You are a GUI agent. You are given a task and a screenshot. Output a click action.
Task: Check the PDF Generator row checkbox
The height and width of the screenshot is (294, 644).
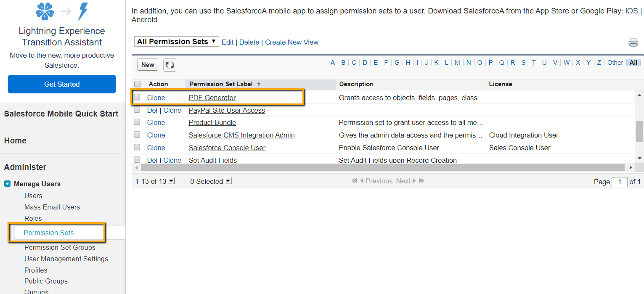137,97
